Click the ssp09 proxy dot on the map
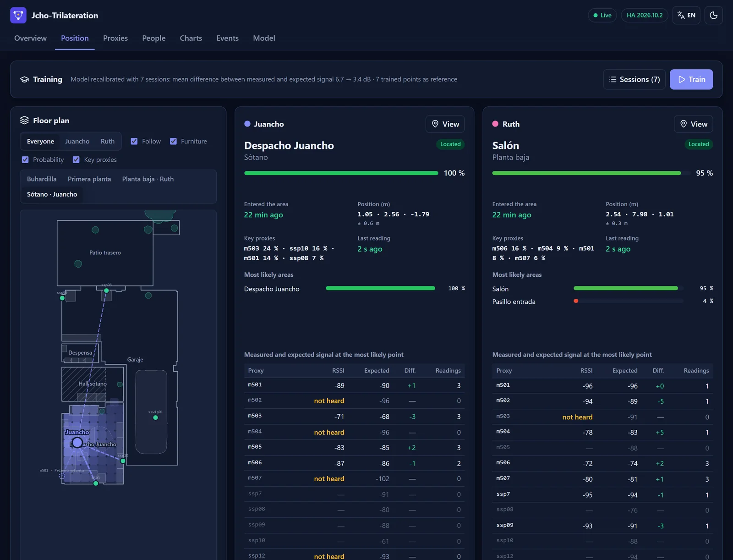 click(x=62, y=298)
